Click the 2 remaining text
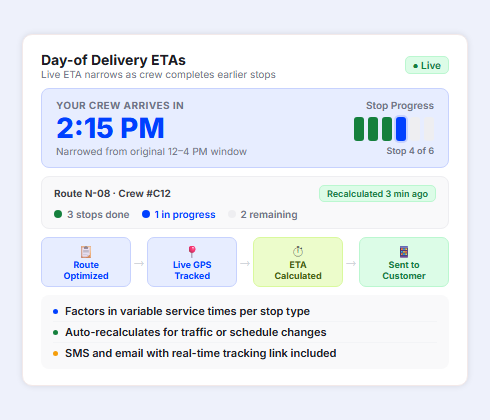490x420 pixels. pos(269,214)
